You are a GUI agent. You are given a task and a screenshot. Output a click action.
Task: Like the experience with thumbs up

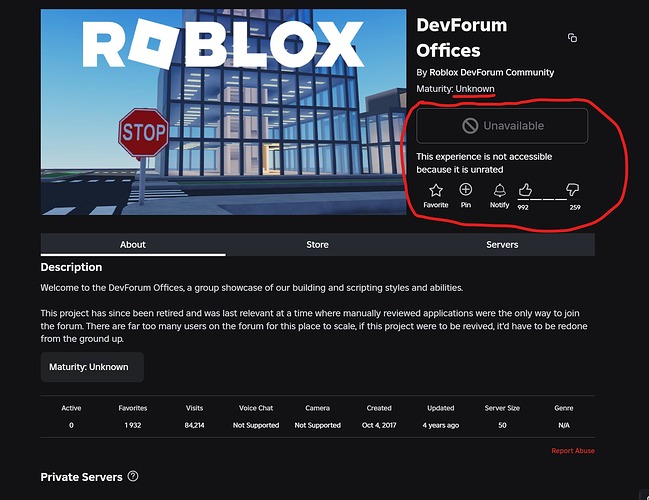[525, 190]
